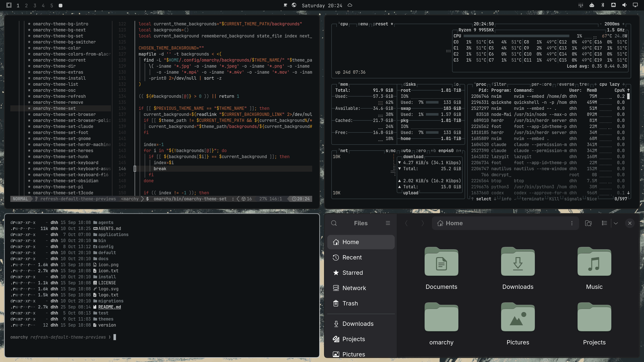644x362 pixels.
Task: Click signals in btop proc footer
Action: 573,199
